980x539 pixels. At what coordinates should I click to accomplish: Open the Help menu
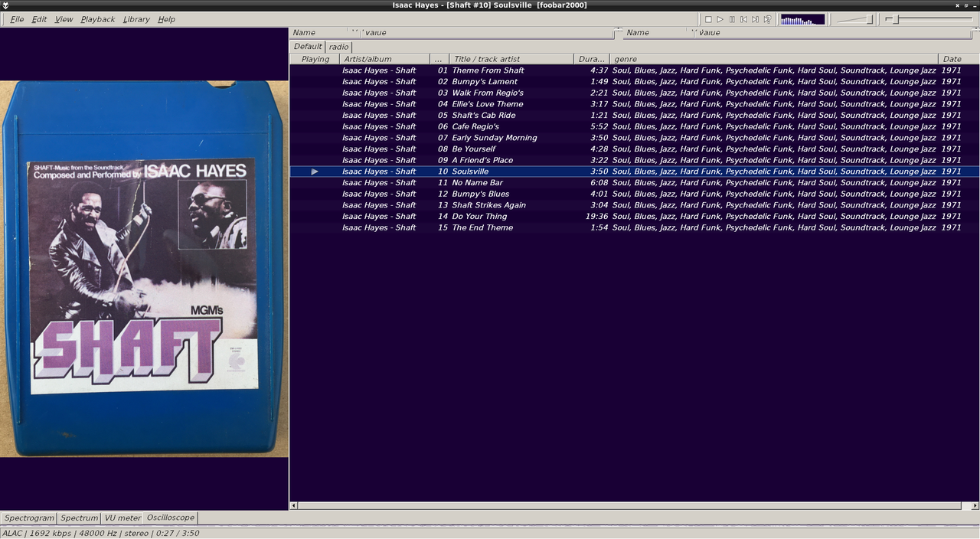[x=166, y=19]
